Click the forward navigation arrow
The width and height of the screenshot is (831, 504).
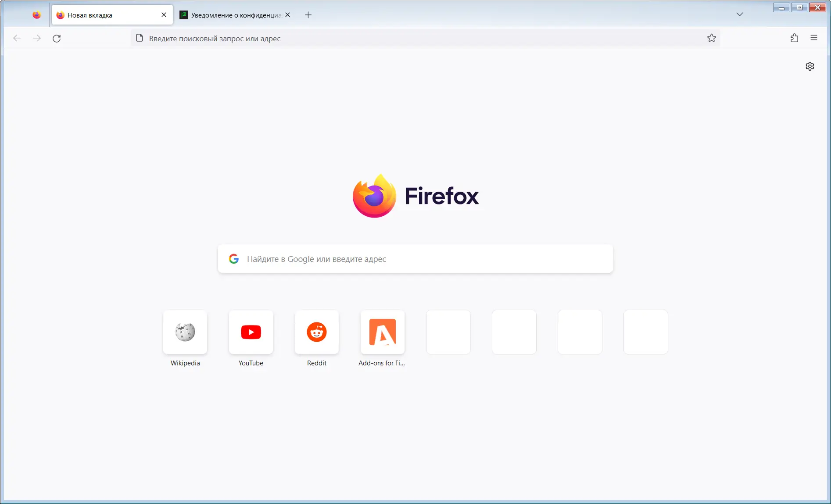(37, 38)
